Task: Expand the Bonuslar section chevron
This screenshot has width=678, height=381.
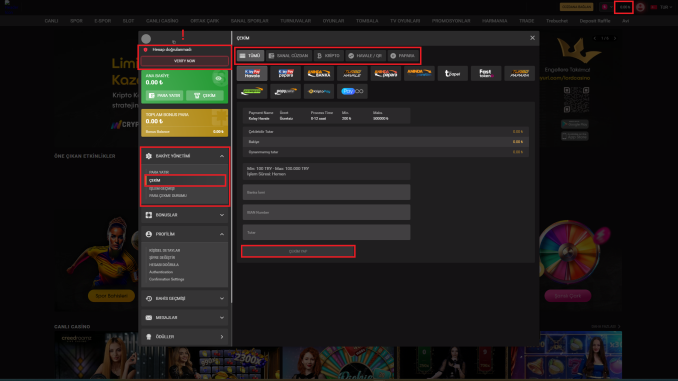Action: [222, 215]
